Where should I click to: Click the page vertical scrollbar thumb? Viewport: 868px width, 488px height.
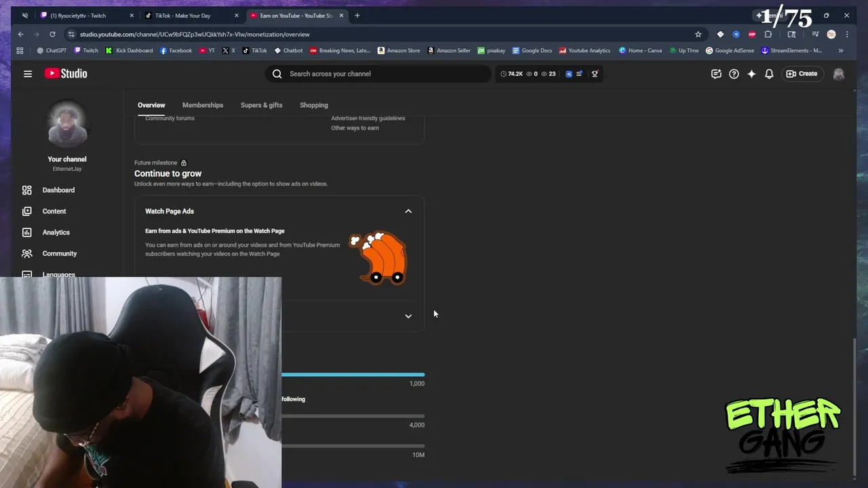[854, 407]
